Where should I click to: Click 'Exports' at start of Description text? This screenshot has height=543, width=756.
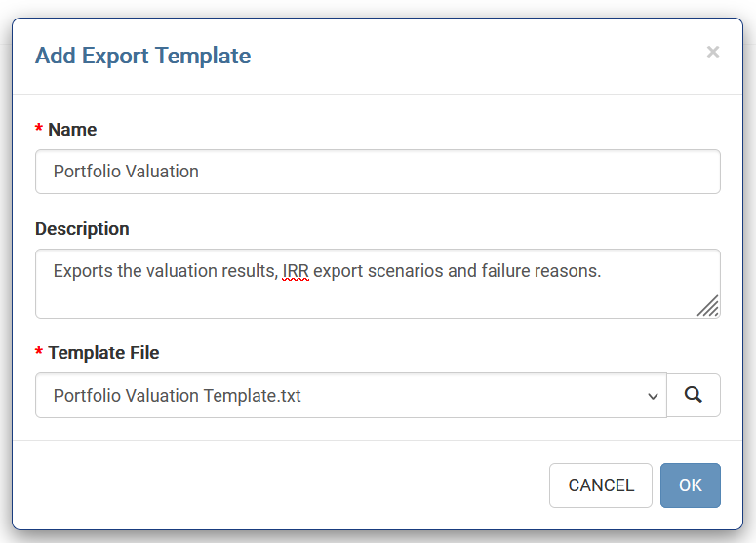[x=84, y=271]
